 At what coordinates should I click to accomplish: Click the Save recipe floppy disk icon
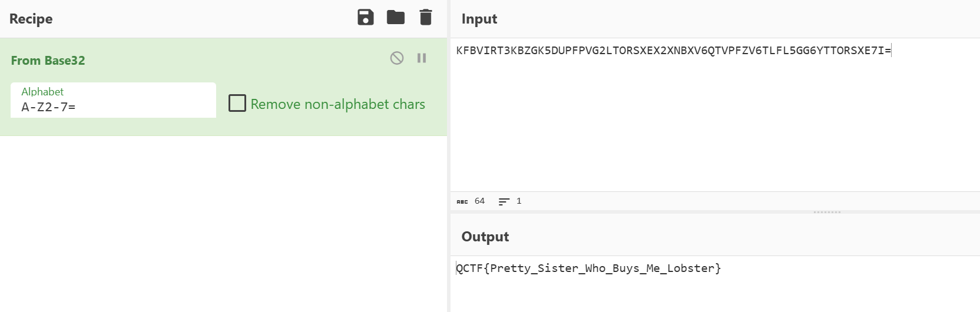[366, 18]
